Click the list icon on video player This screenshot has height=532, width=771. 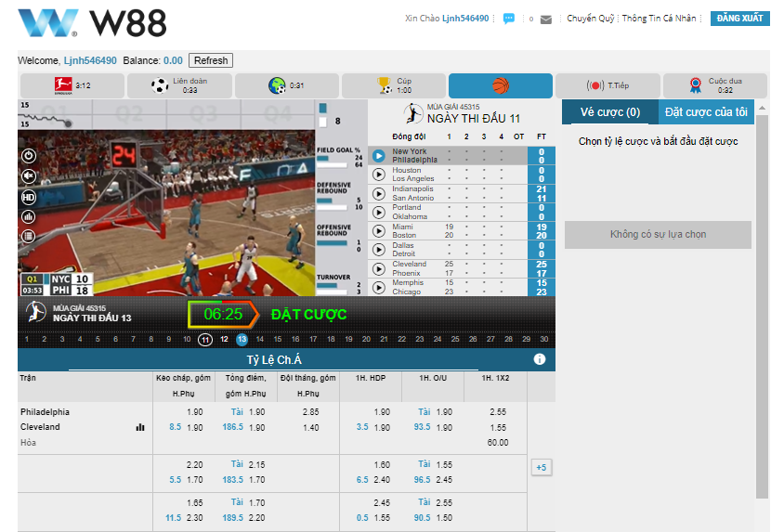(29, 236)
